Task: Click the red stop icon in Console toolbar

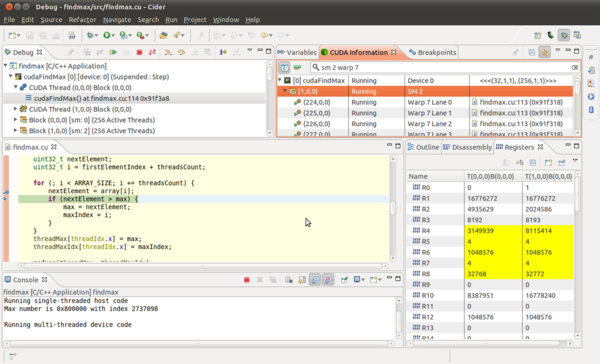Action: click(x=247, y=280)
